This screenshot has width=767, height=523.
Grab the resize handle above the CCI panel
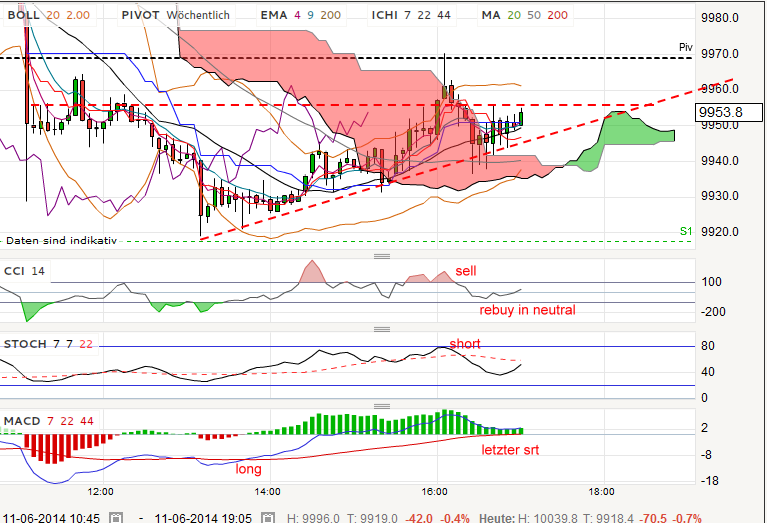382,256
